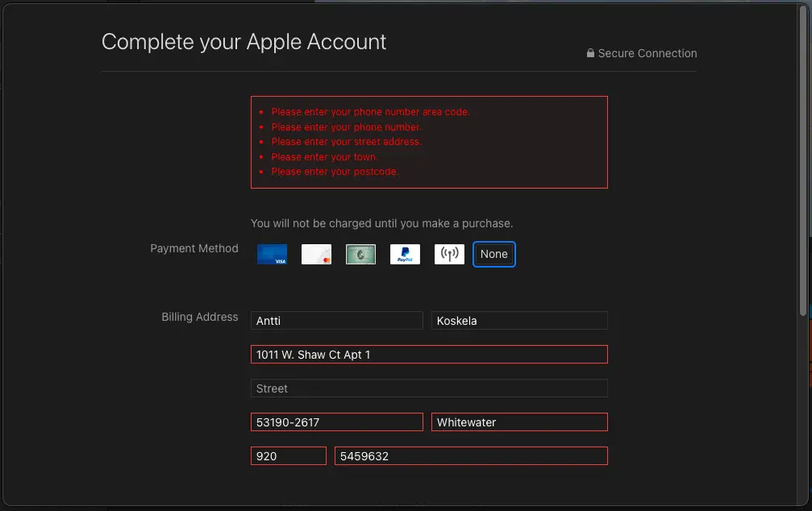Focus the street address field with 1011 W. Shaw
812x511 pixels.
[429, 355]
